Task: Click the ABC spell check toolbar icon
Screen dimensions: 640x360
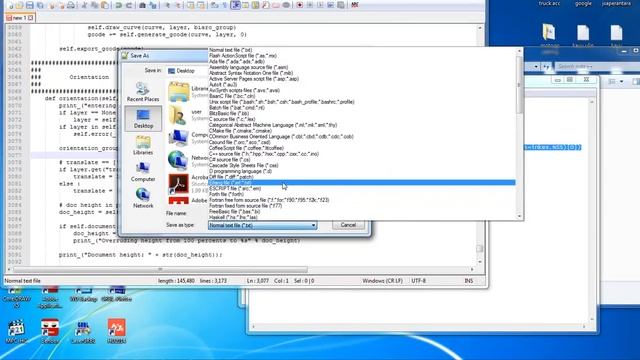Action: (x=355, y=5)
